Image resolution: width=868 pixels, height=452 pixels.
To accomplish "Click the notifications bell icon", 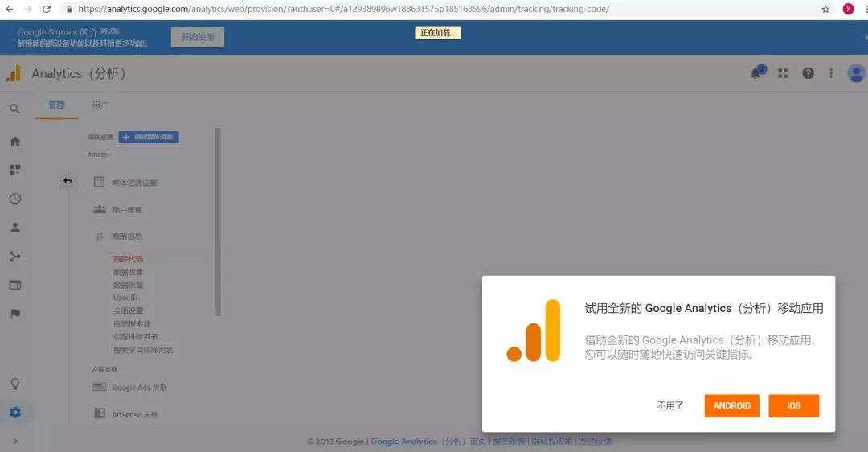I will (x=756, y=73).
